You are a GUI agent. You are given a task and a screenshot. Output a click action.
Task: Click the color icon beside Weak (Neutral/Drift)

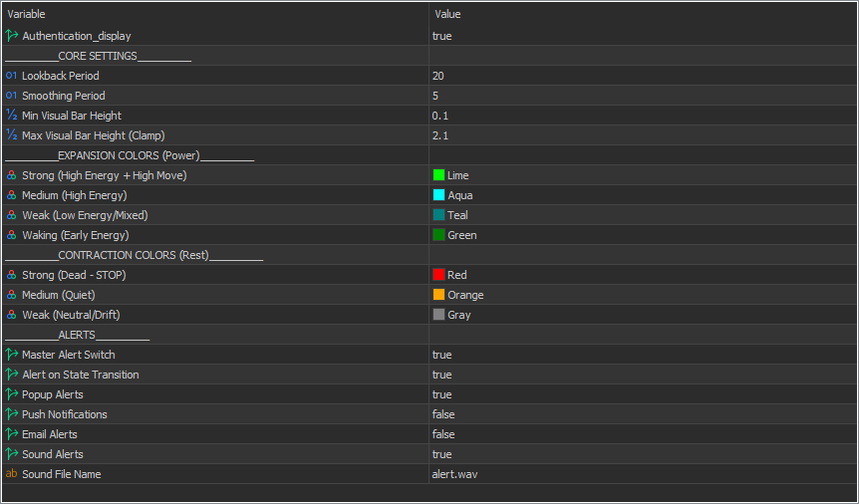[x=12, y=315]
